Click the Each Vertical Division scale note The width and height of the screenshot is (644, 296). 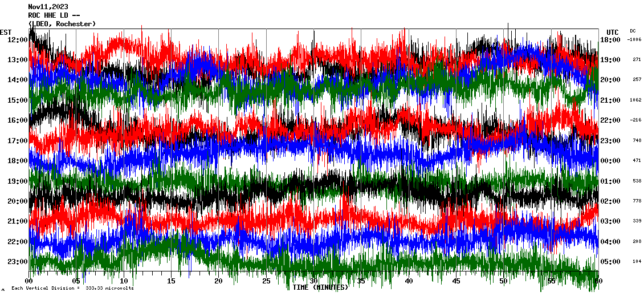tap(72, 289)
